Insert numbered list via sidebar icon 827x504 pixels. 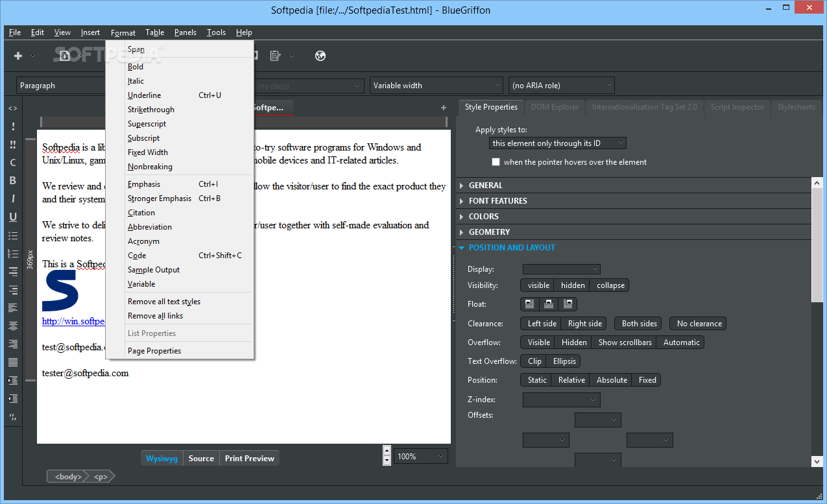[13, 254]
